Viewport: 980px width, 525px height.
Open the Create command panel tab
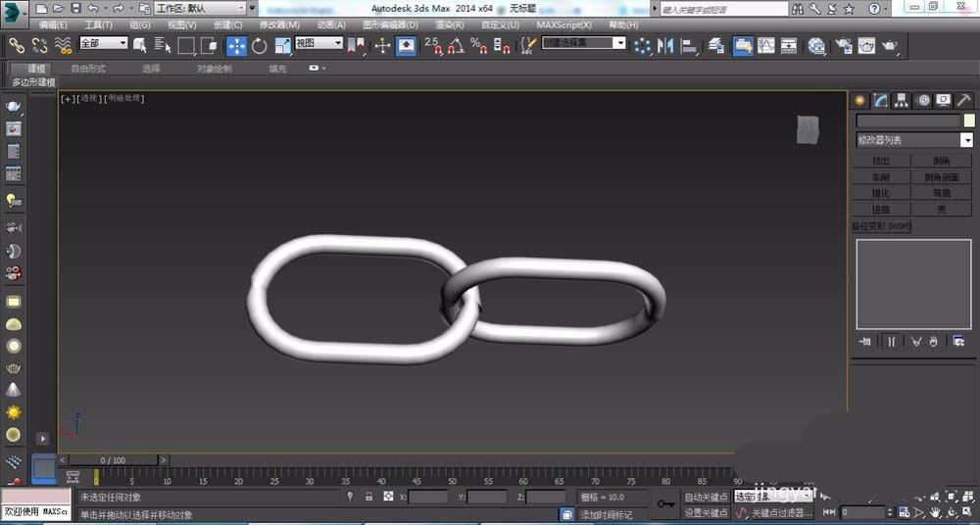(860, 100)
